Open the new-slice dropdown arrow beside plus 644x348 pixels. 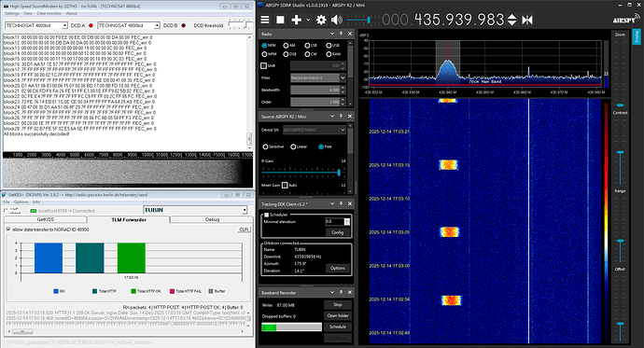pyautogui.click(x=308, y=20)
